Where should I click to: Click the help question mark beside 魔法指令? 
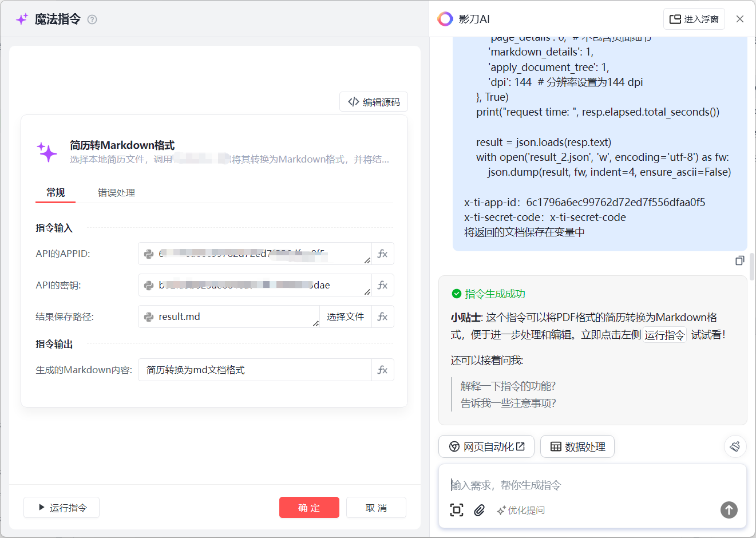pyautogui.click(x=92, y=19)
